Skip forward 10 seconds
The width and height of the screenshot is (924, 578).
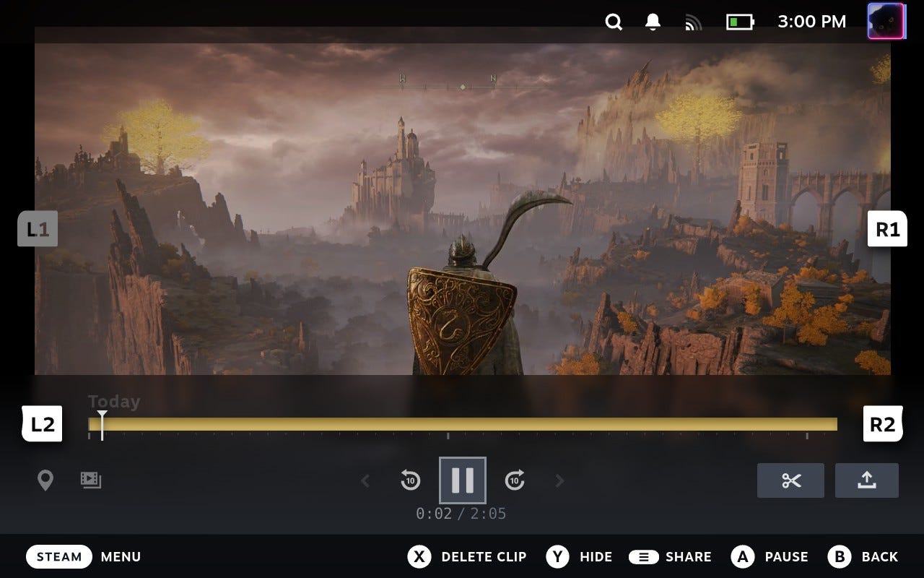click(515, 480)
